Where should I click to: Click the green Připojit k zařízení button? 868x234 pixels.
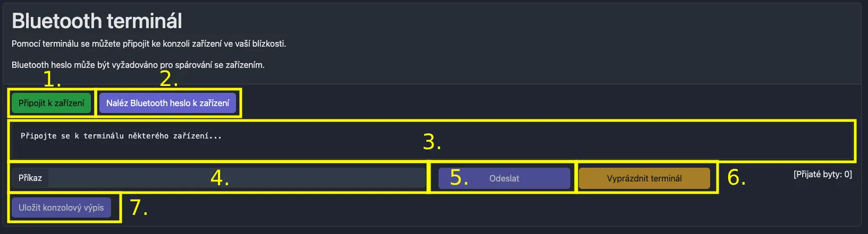coord(51,103)
